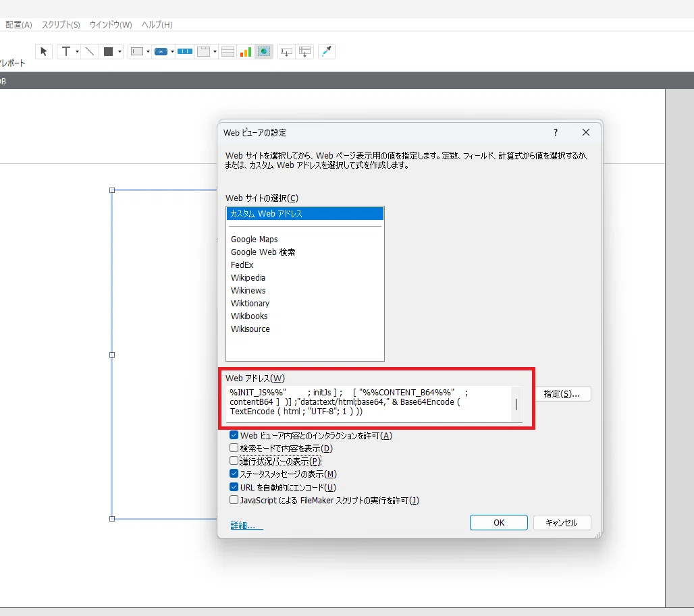Screen dimensions: 694x616
Task: Click the Field tool with down arrow
Action: click(x=286, y=52)
